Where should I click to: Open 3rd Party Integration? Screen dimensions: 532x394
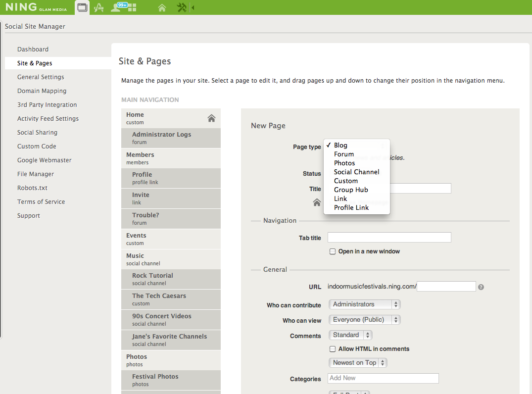point(47,105)
